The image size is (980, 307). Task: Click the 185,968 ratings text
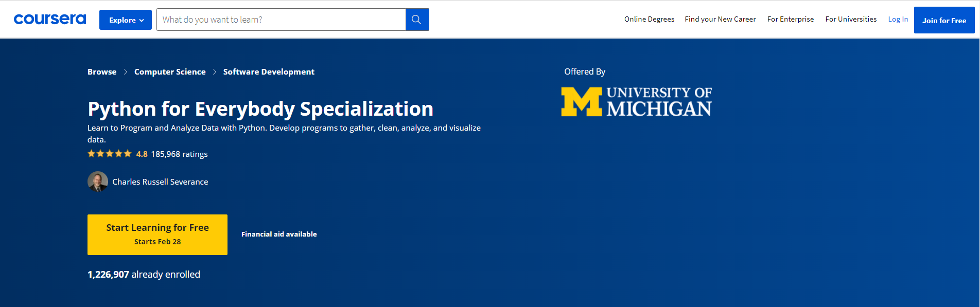point(179,154)
